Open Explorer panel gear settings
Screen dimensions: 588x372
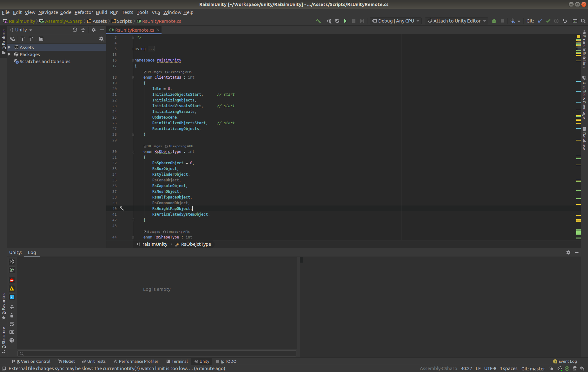click(x=94, y=30)
